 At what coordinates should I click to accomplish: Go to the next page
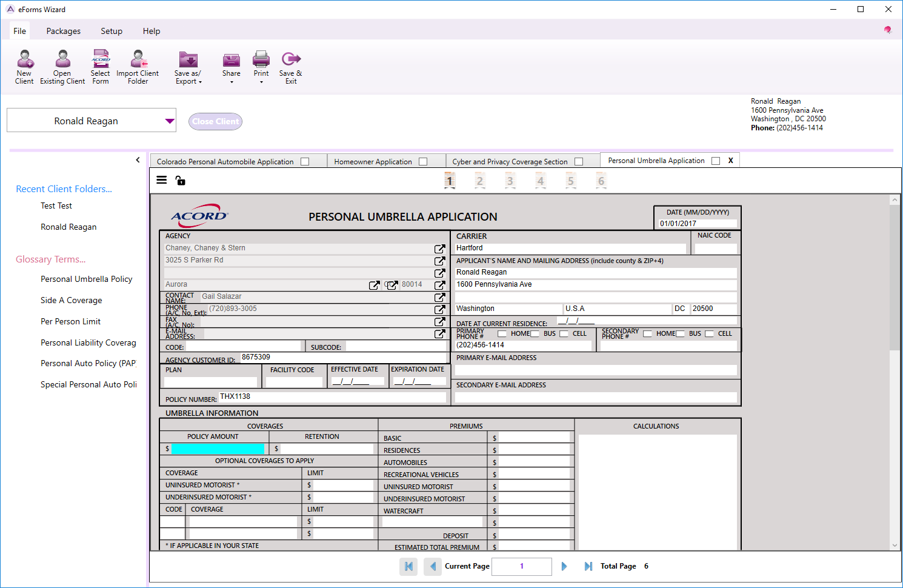tap(564, 566)
